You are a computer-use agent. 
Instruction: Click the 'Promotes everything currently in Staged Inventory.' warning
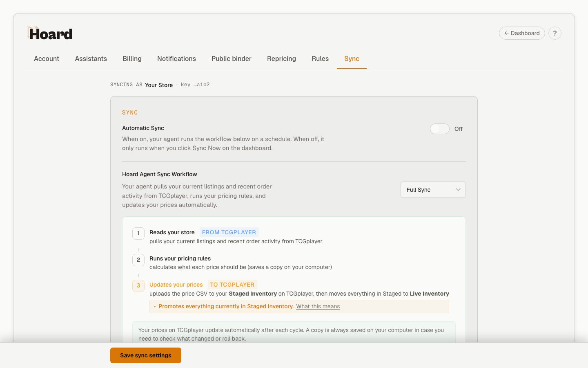tap(226, 306)
